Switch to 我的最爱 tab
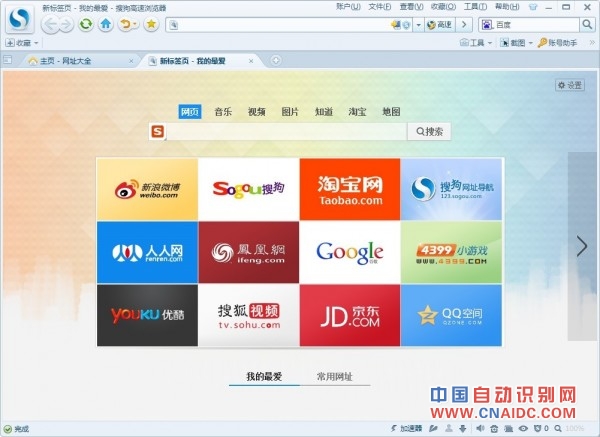The width and height of the screenshot is (600, 437). (x=264, y=377)
